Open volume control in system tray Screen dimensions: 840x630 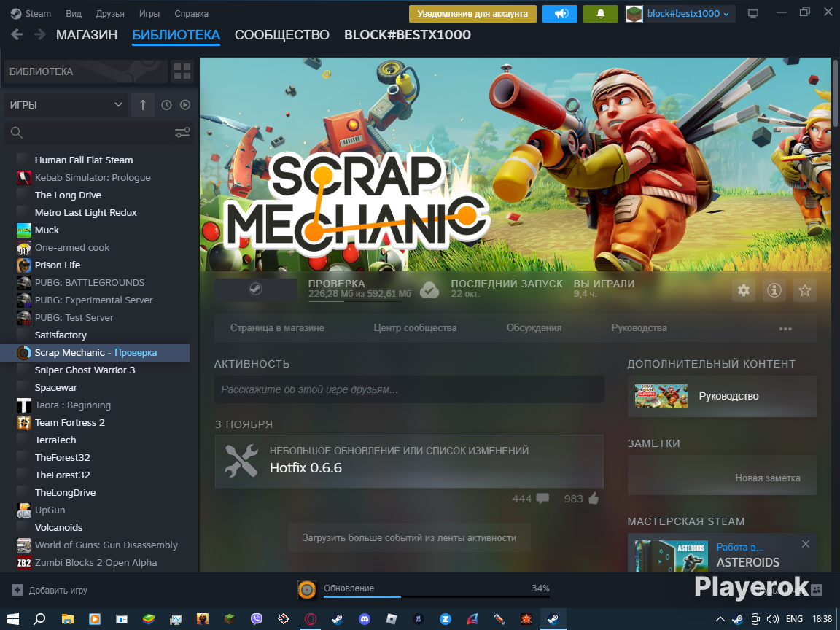(772, 619)
